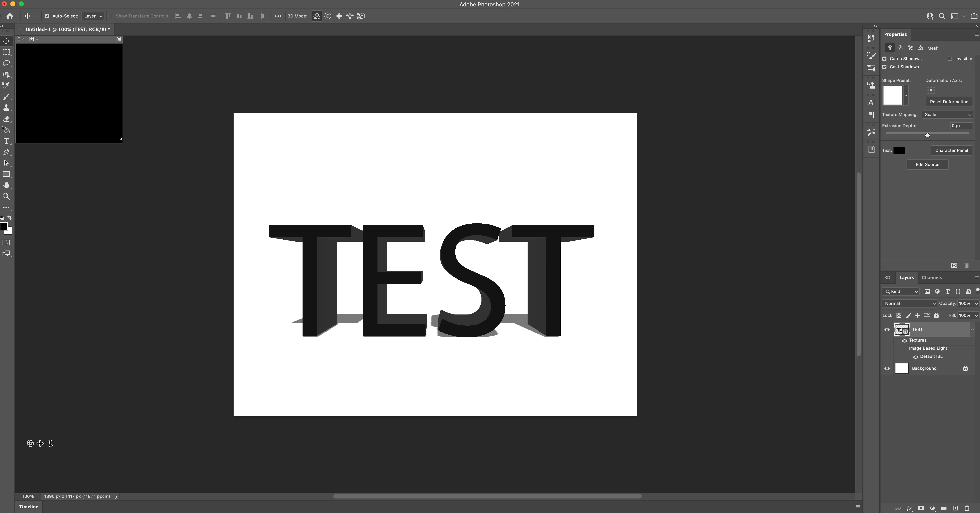Open the Auto-Select Layer dropdown
This screenshot has width=980, height=513.
93,16
